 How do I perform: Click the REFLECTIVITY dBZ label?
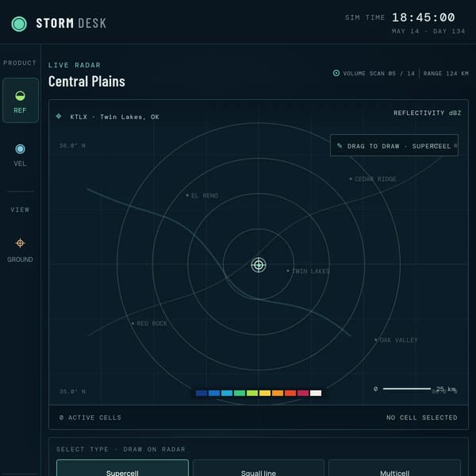[x=428, y=113]
